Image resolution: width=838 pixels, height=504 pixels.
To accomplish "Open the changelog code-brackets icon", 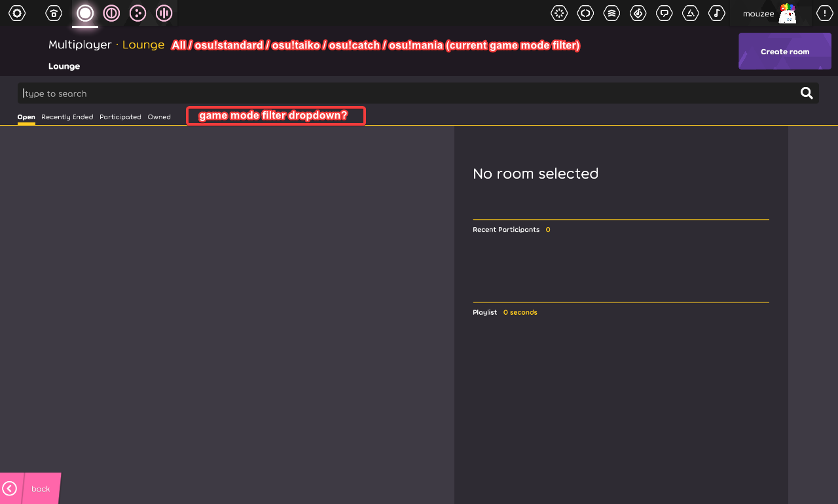I will click(x=585, y=13).
